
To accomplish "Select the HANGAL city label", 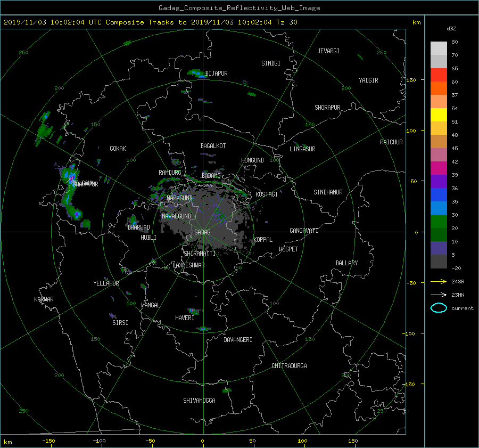I will pos(150,305).
